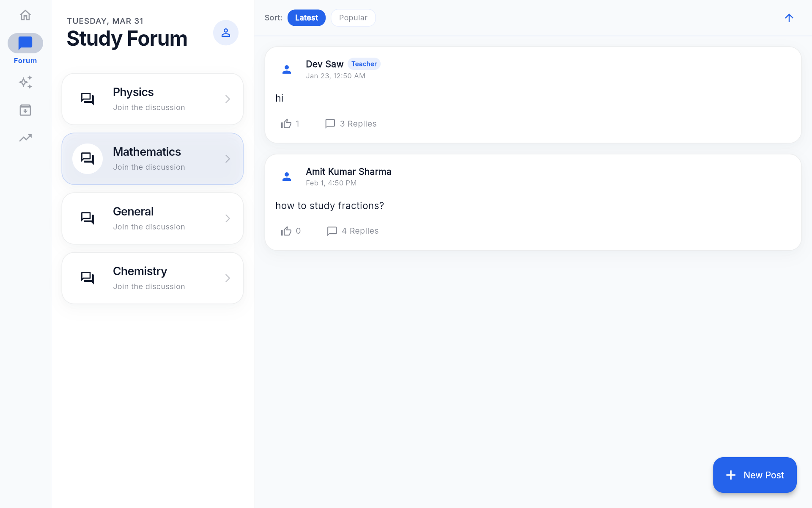Click the Physics discussion bubbles icon

tap(88, 99)
